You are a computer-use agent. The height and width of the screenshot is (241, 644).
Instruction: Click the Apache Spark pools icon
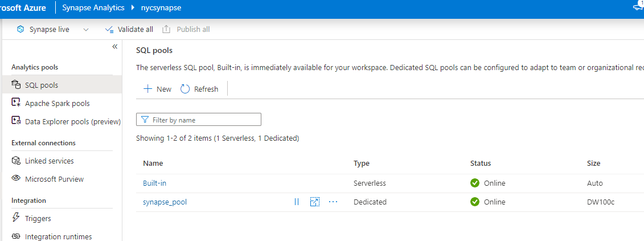pyautogui.click(x=16, y=103)
